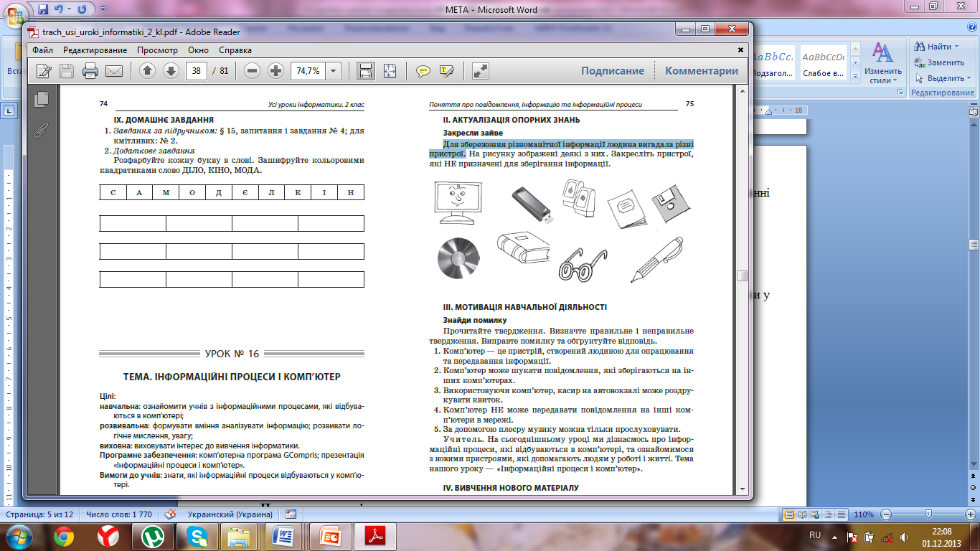Open Skype from taskbar
The image size is (980, 551).
(x=196, y=537)
